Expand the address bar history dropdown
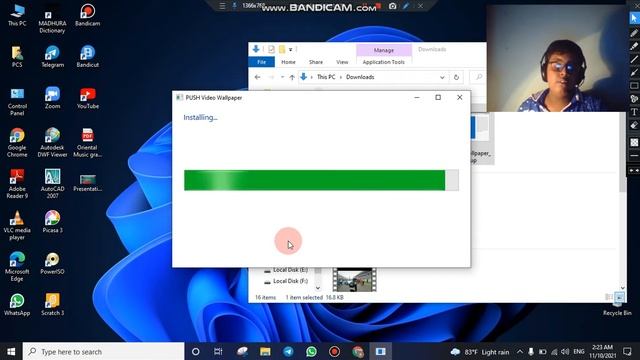Screen dimensions: 640x360 tap(442, 77)
